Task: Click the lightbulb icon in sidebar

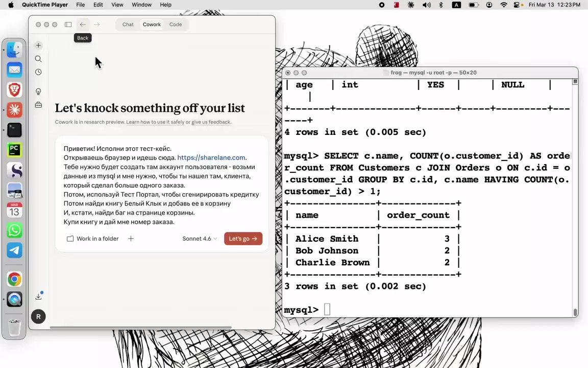Action: coord(38,91)
